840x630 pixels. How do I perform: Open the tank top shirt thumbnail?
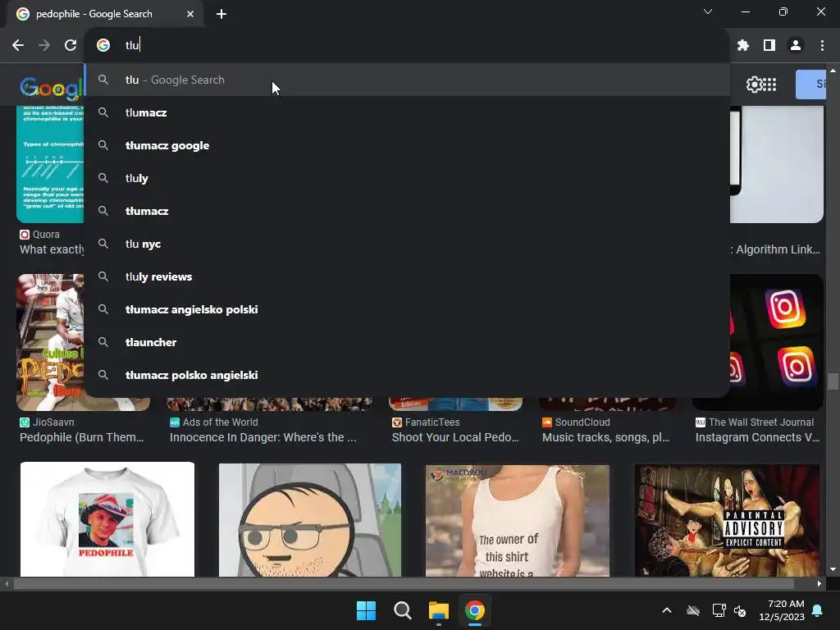click(x=518, y=520)
